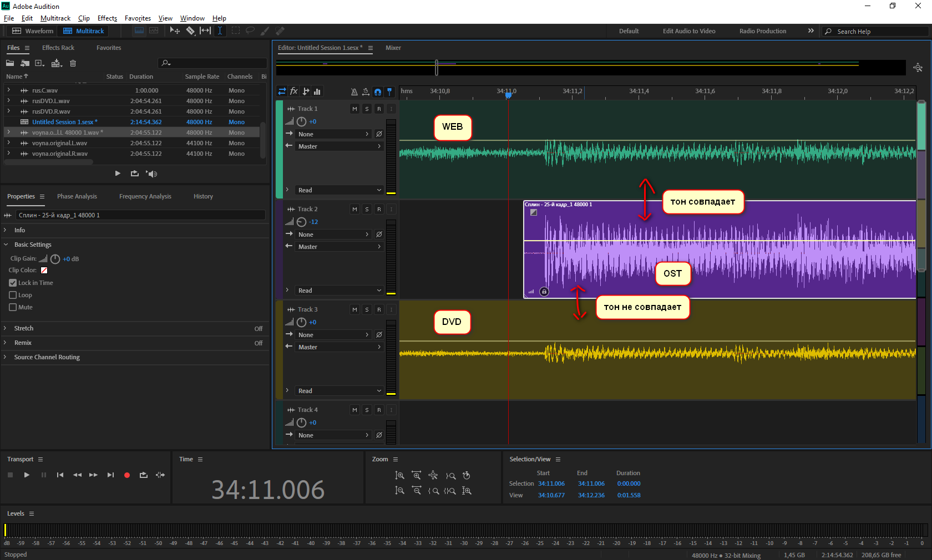
Task: Delete selected file with trash icon
Action: tap(73, 63)
